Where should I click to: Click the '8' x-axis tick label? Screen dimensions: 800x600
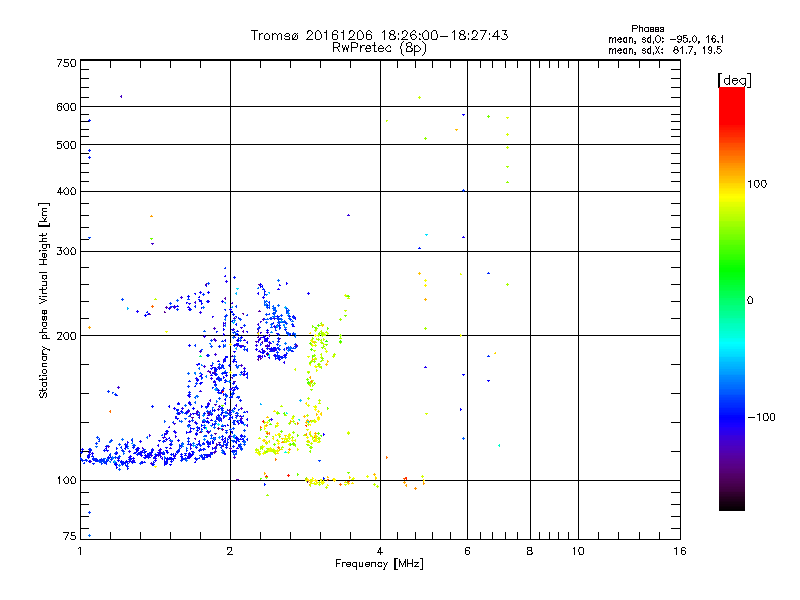point(530,551)
